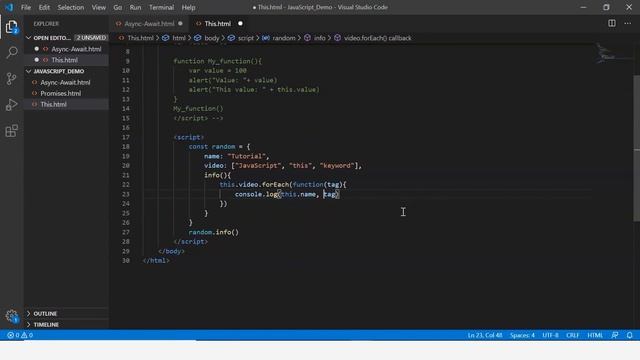The height and width of the screenshot is (360, 640).
Task: Switch to Async-Await.html editor tab
Action: pos(149,24)
